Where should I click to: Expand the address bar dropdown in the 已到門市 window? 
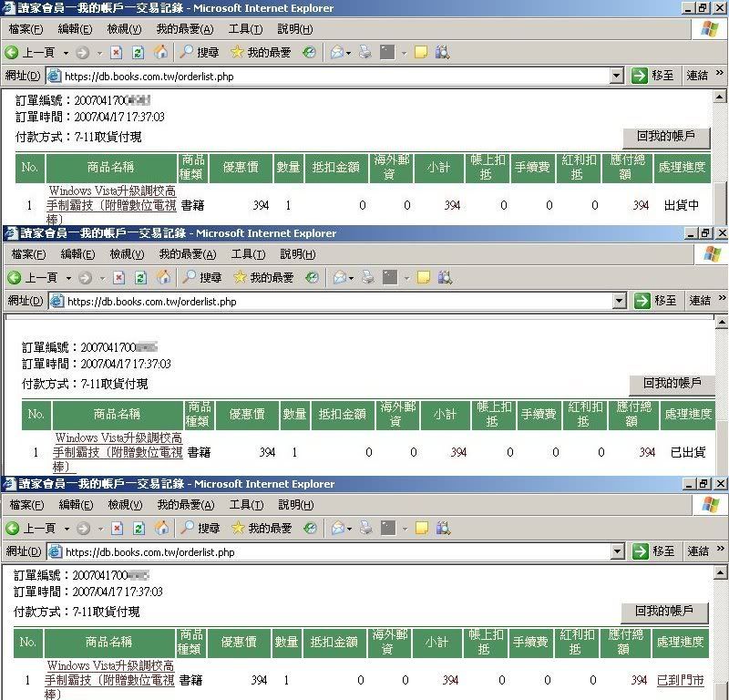coord(617,551)
